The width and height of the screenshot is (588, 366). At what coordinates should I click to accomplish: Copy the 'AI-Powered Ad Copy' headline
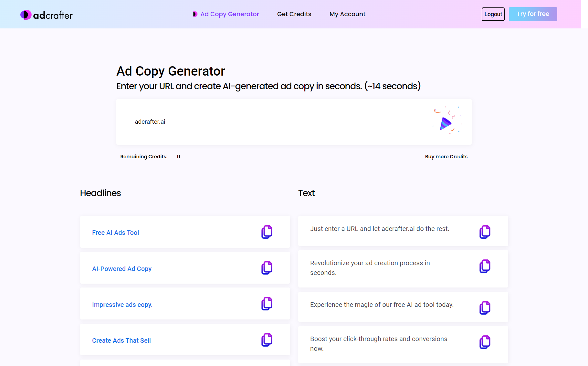[x=267, y=268]
